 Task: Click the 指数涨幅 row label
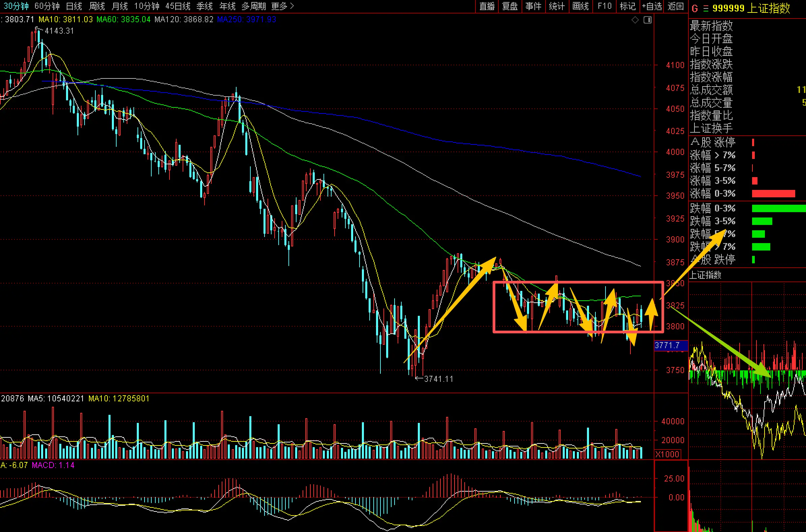711,77
